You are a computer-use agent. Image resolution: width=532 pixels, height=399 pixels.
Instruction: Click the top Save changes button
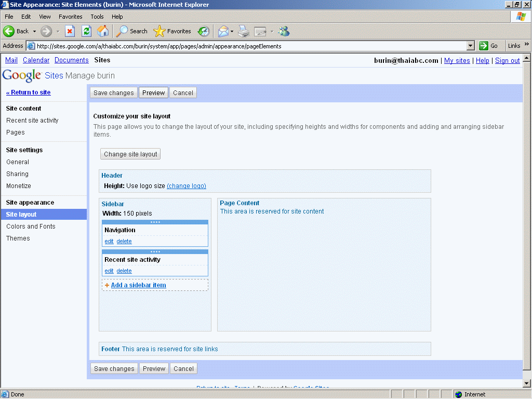(114, 93)
